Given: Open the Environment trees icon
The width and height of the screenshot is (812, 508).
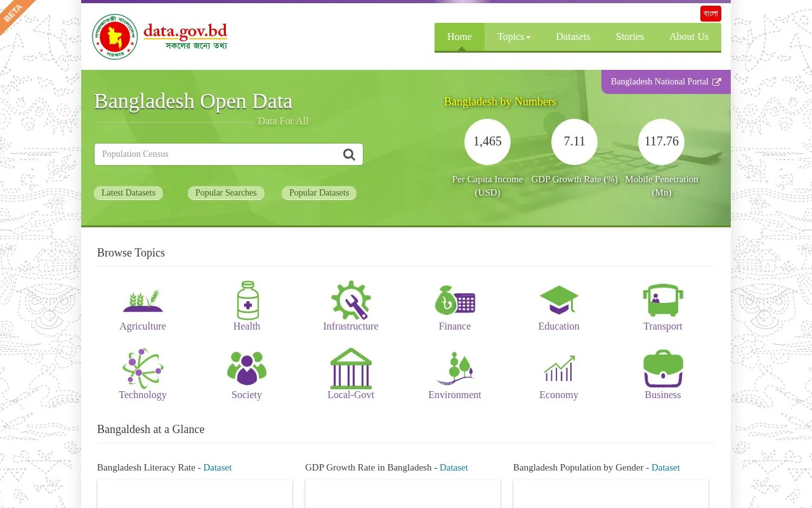Looking at the screenshot, I should pyautogui.click(x=455, y=368).
